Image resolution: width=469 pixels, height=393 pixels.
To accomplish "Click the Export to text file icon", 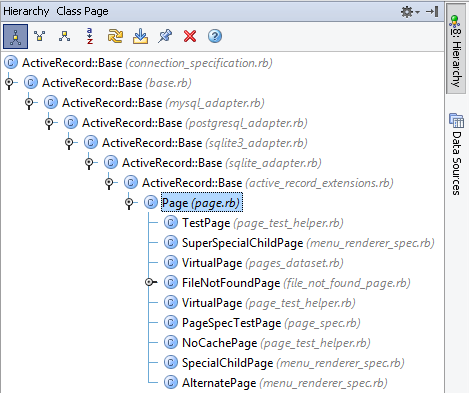I will pyautogui.click(x=140, y=36).
